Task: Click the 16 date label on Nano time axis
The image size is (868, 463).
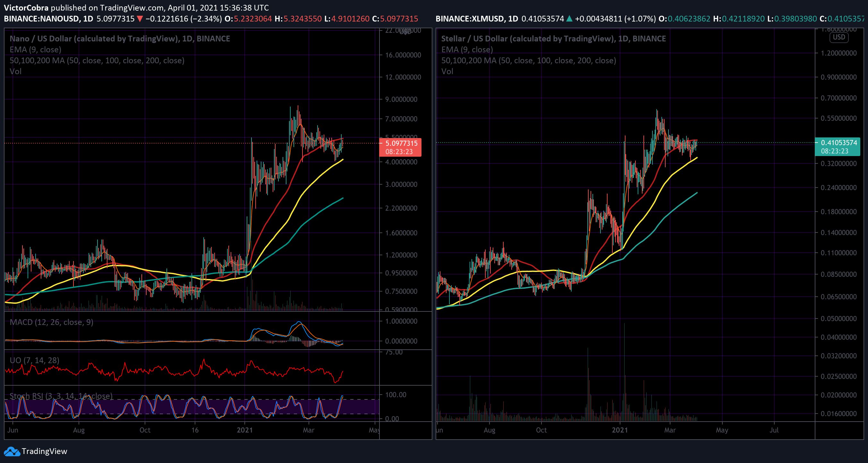Action: [195, 430]
